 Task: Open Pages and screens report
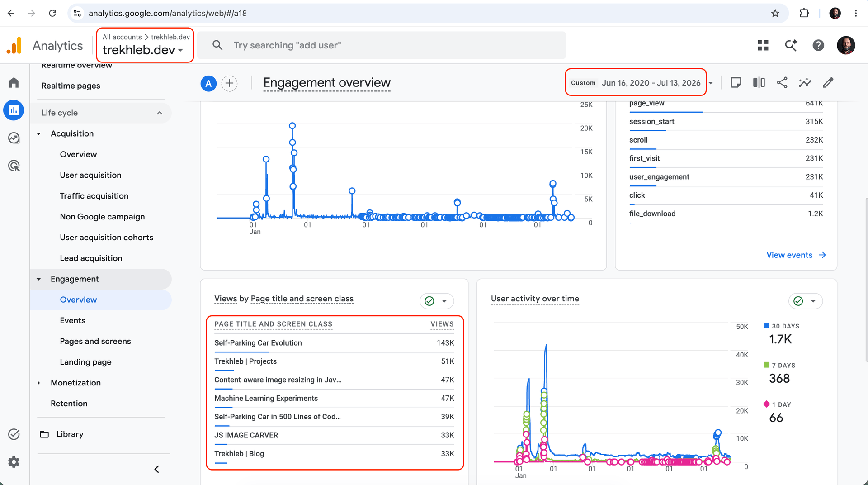pyautogui.click(x=95, y=341)
